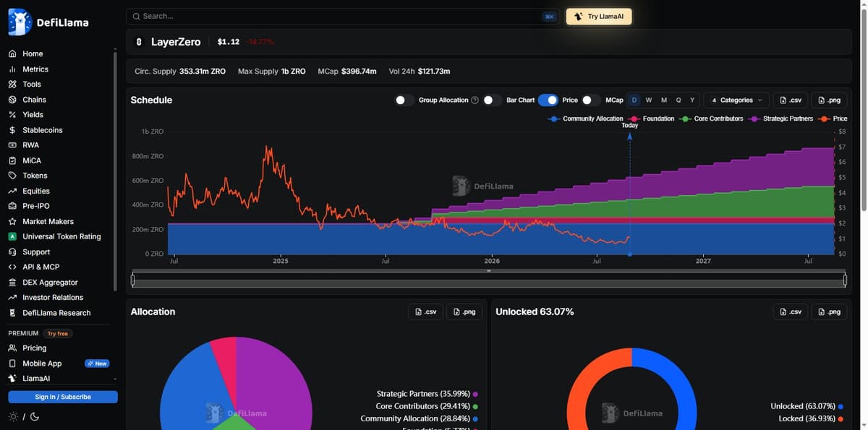Download Unlocked data as .csv
This screenshot has height=430, width=868.
[x=791, y=311]
